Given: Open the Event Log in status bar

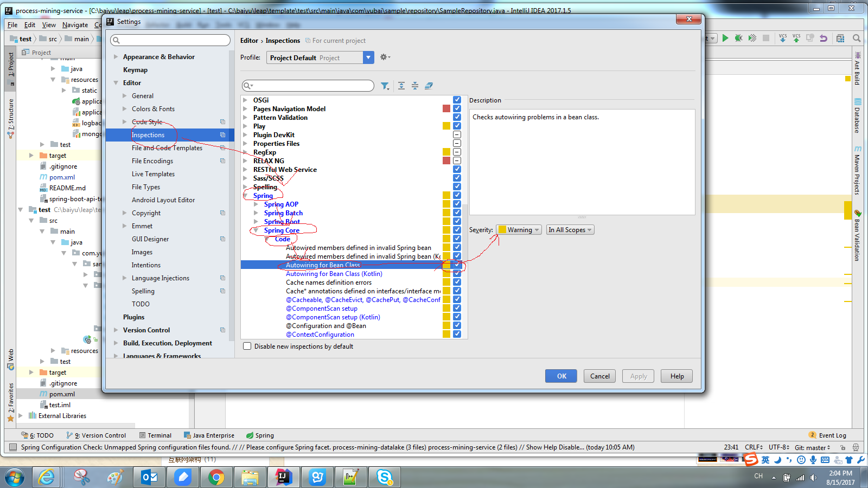Looking at the screenshot, I should coord(828,435).
